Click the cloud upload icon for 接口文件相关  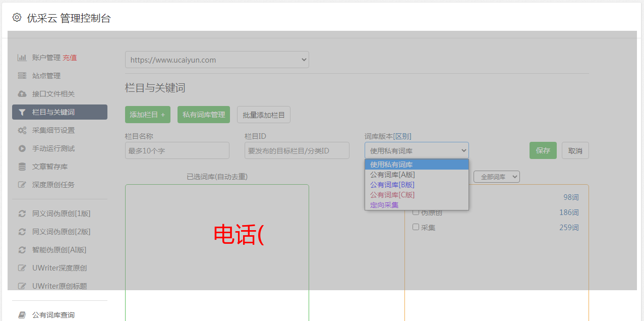(x=22, y=94)
